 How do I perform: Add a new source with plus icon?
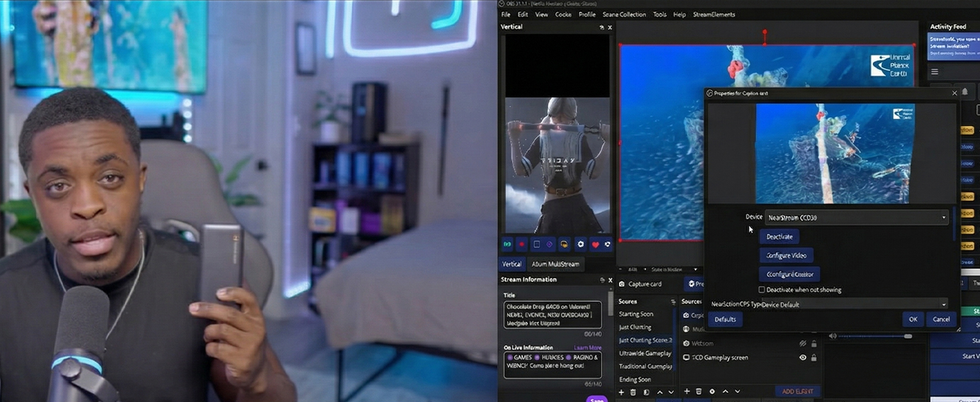tap(686, 391)
